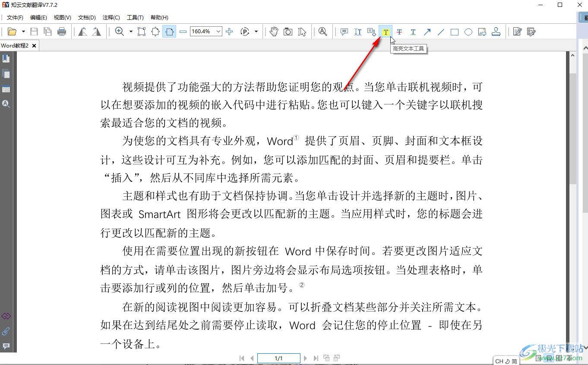Select the insert image annotation tool
Screen dimensions: 588x365
(482, 31)
